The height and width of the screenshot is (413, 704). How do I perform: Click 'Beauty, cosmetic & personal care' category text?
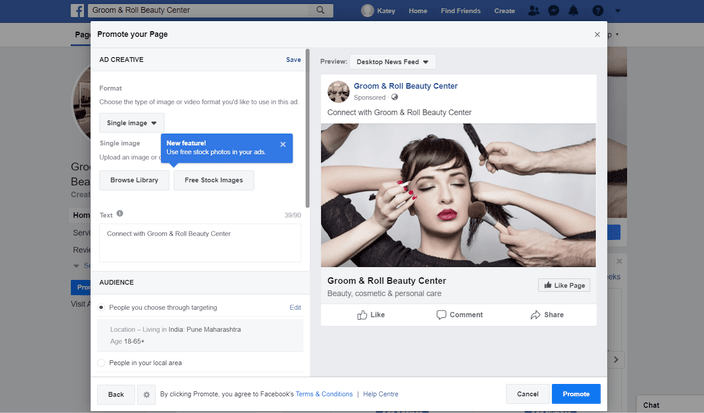click(384, 294)
